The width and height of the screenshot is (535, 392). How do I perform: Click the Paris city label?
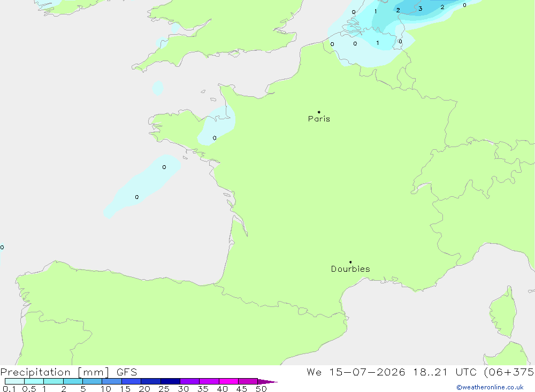(319, 119)
